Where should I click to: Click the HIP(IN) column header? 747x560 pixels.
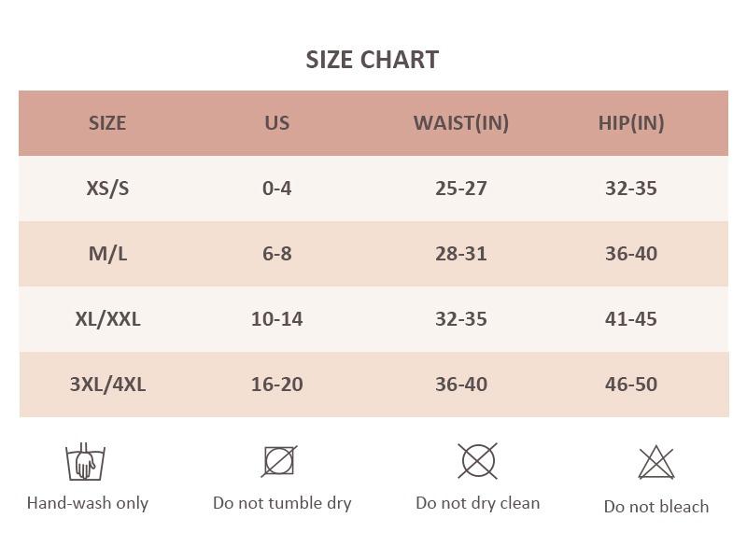(631, 123)
